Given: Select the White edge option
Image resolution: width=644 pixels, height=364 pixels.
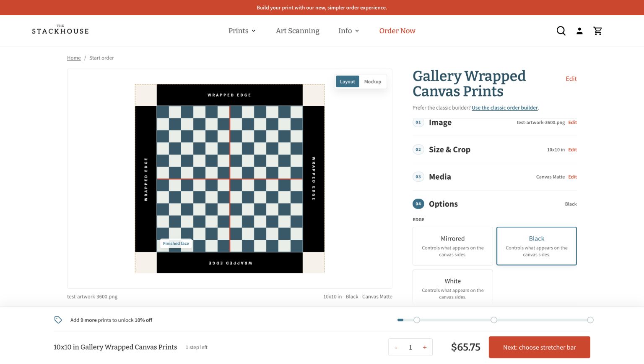Looking at the screenshot, I should pyautogui.click(x=453, y=287).
